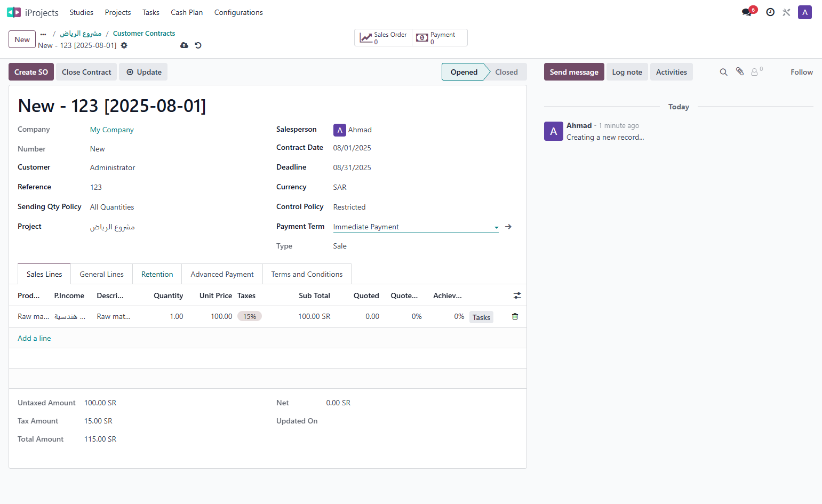822x504 pixels.
Task: Click the Follow button
Action: 802,72
